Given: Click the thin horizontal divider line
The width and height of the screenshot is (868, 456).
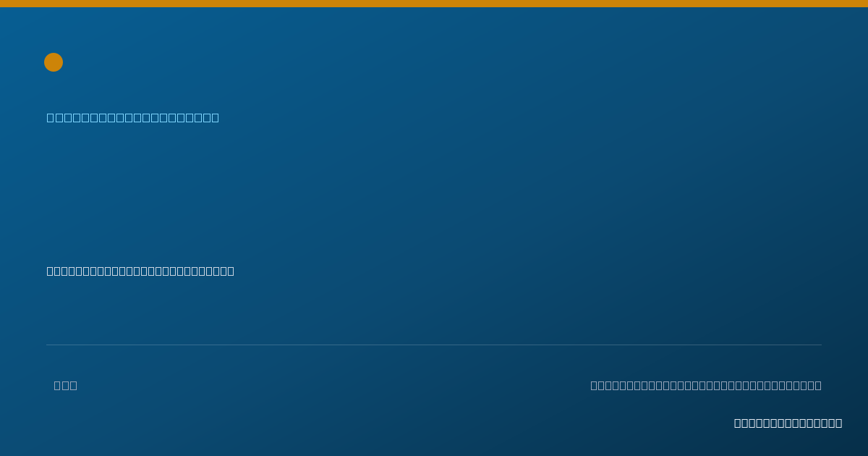Looking at the screenshot, I should pyautogui.click(x=434, y=345).
